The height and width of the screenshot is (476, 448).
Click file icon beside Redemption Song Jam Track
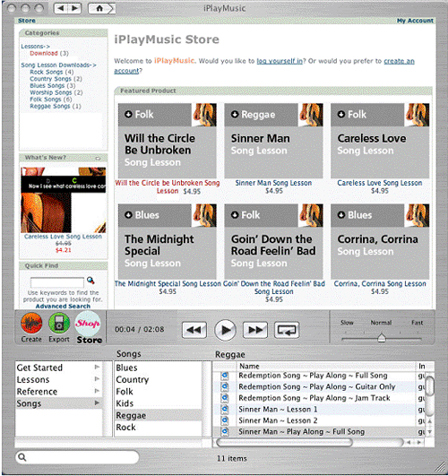tap(225, 398)
